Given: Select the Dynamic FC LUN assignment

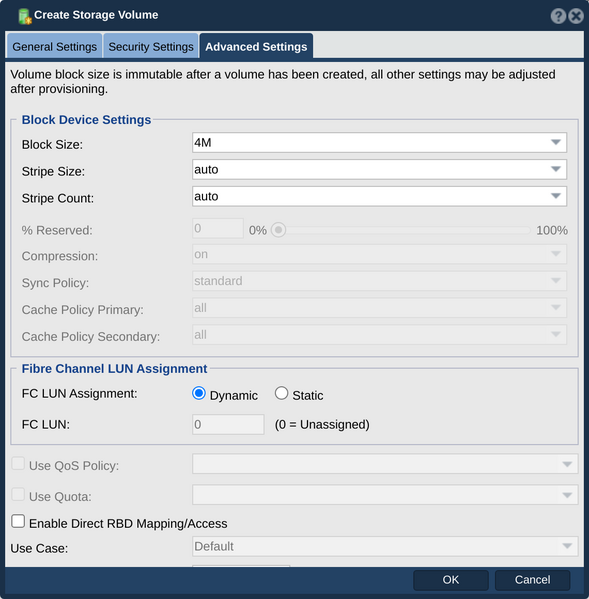Looking at the screenshot, I should click(199, 393).
